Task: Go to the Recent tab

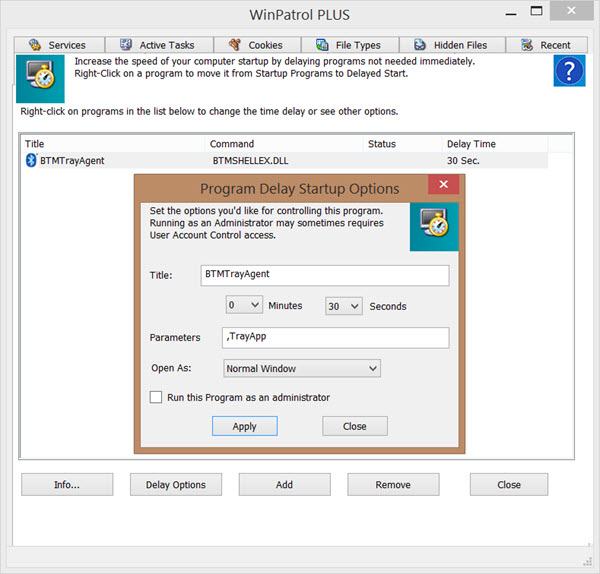Action: [547, 45]
